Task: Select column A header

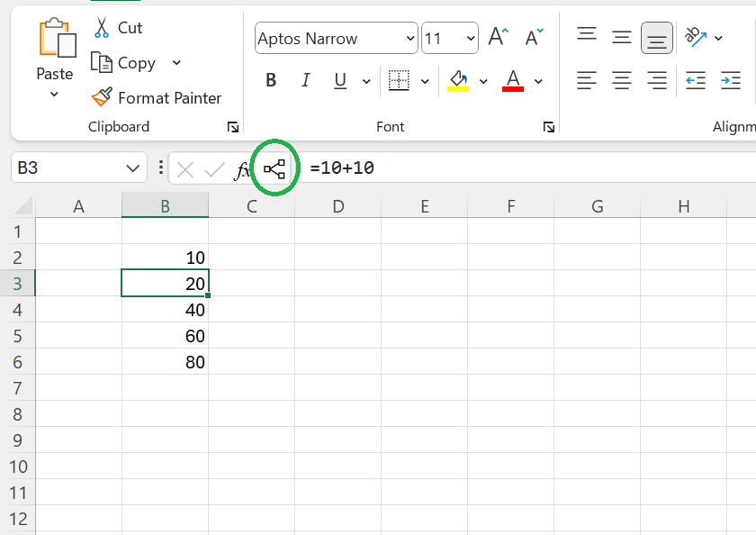Action: pyautogui.click(x=78, y=206)
